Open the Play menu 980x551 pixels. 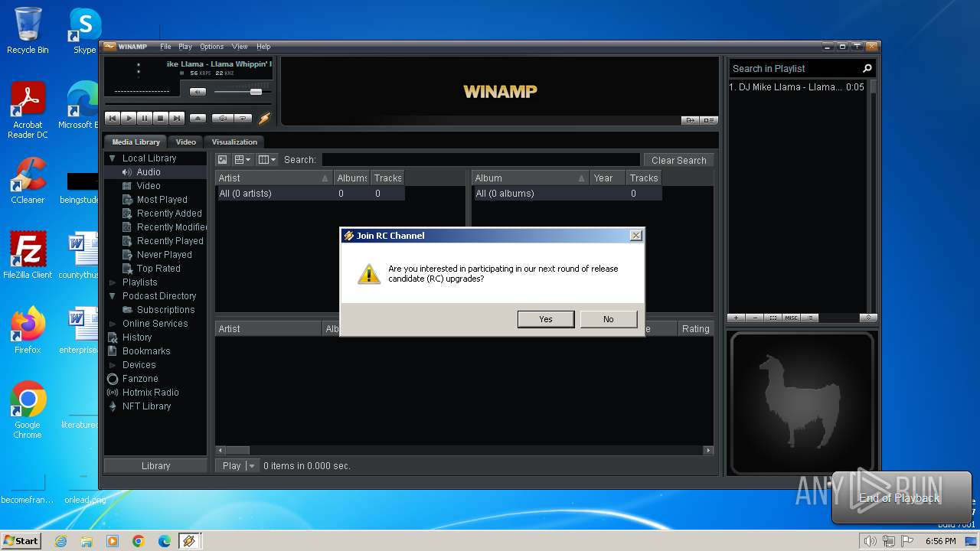[x=185, y=47]
